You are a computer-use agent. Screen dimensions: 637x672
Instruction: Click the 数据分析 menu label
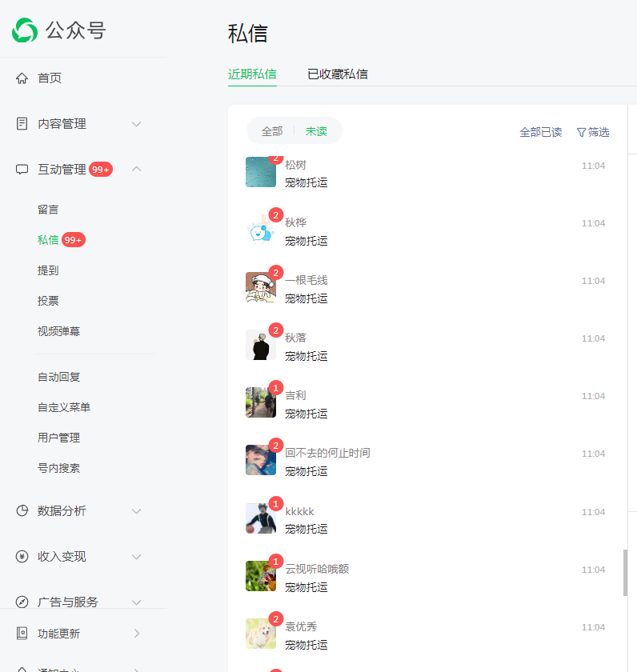[x=62, y=511]
